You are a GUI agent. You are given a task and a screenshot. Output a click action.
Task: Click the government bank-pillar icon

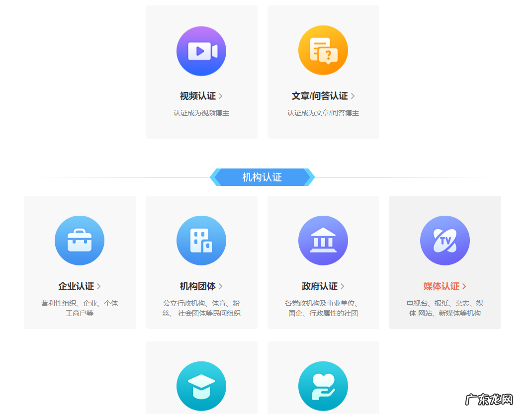point(323,240)
